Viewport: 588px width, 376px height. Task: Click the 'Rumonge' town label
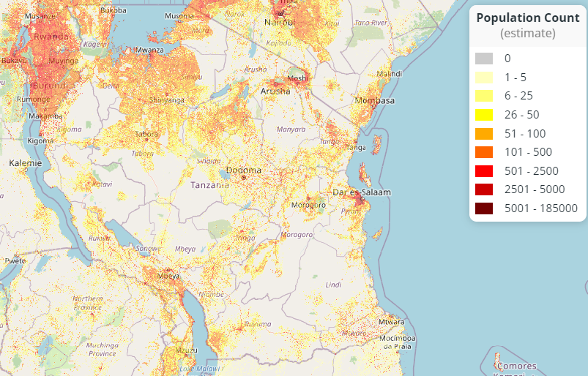[x=33, y=99]
